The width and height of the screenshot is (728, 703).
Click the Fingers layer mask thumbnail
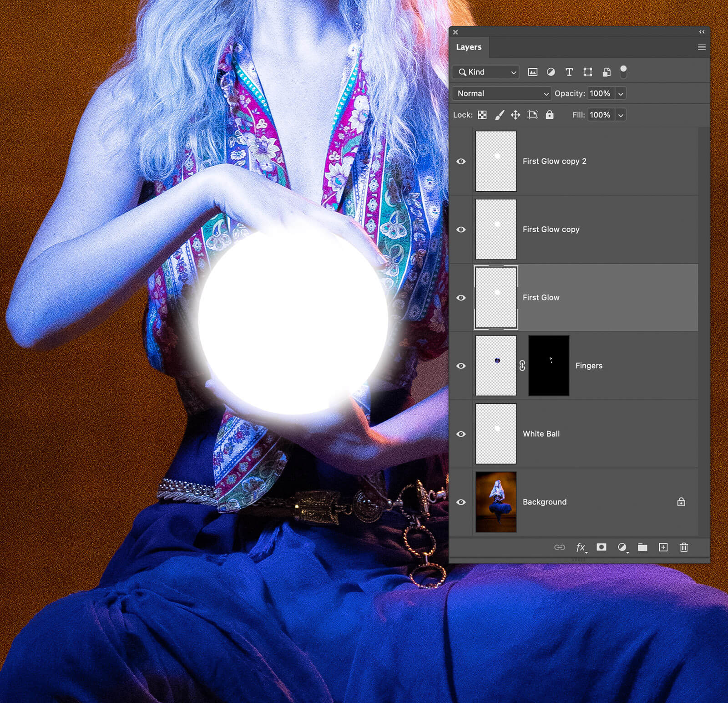pos(549,366)
